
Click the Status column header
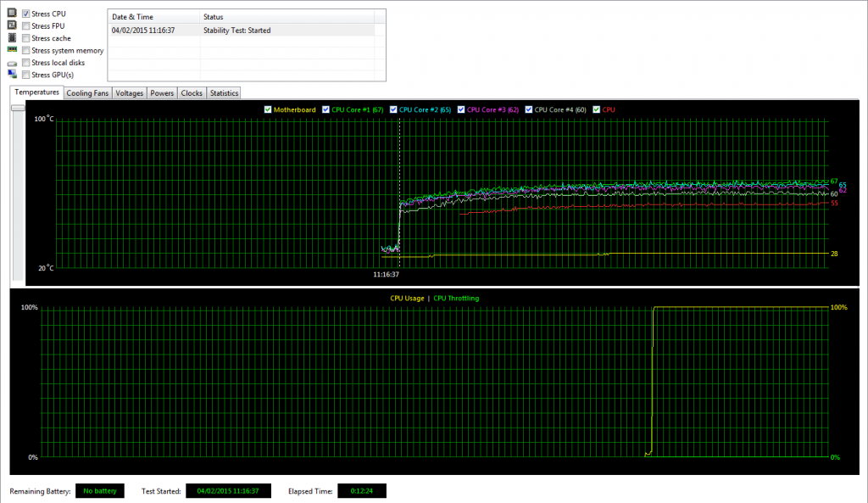(287, 17)
